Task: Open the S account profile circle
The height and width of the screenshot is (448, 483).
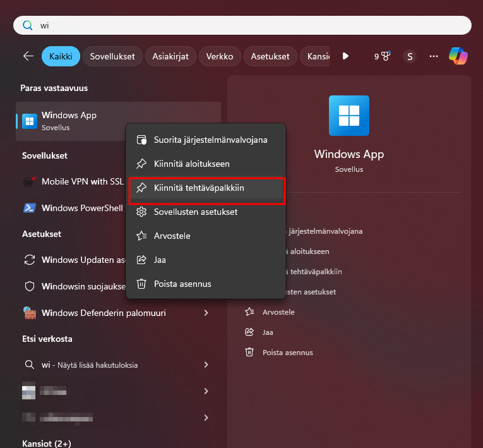Action: (x=410, y=56)
